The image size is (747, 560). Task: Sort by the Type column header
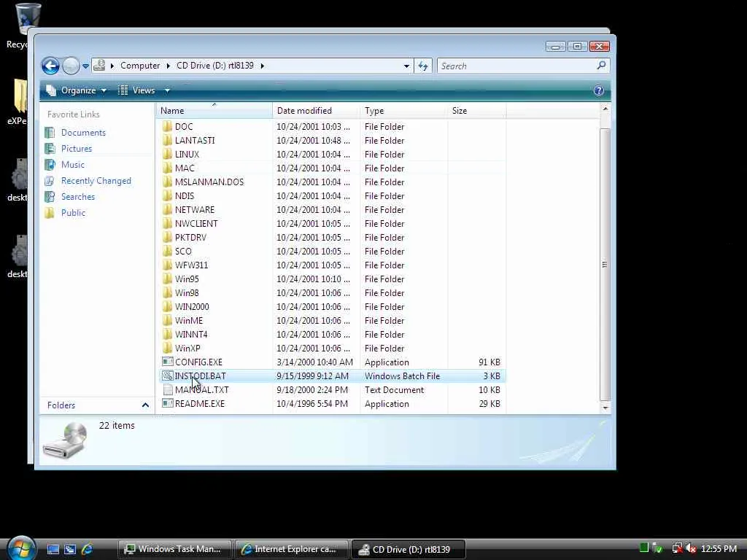tap(404, 111)
